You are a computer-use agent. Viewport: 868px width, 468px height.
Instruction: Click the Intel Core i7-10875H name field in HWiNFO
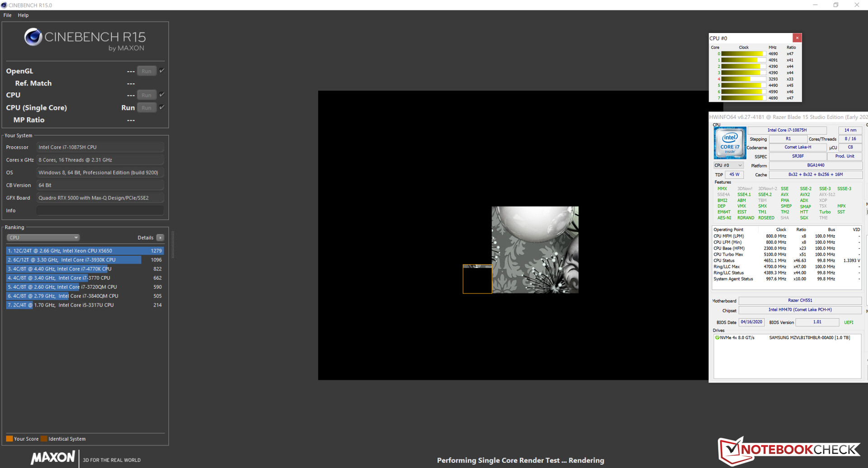point(787,130)
